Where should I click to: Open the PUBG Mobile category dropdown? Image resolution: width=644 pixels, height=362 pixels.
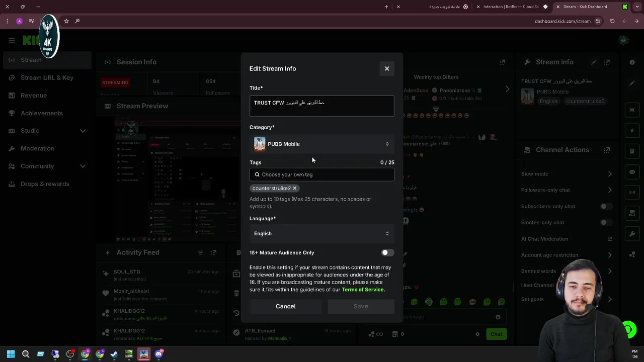pos(321,144)
